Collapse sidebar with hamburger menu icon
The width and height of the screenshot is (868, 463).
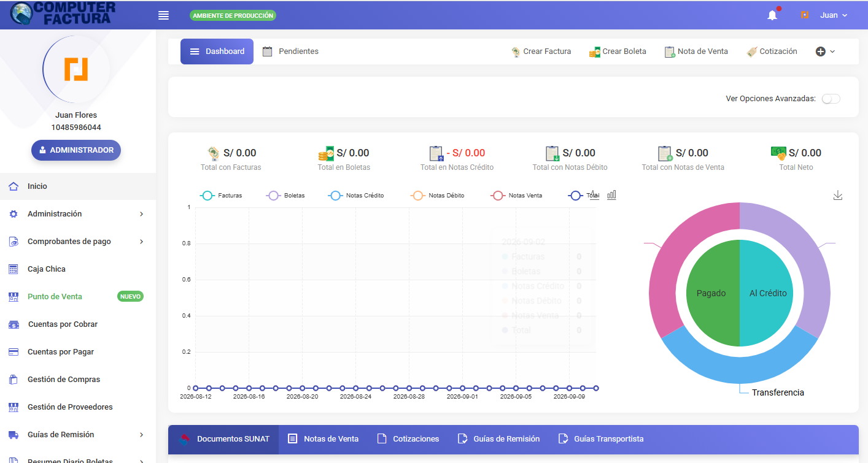coord(163,15)
